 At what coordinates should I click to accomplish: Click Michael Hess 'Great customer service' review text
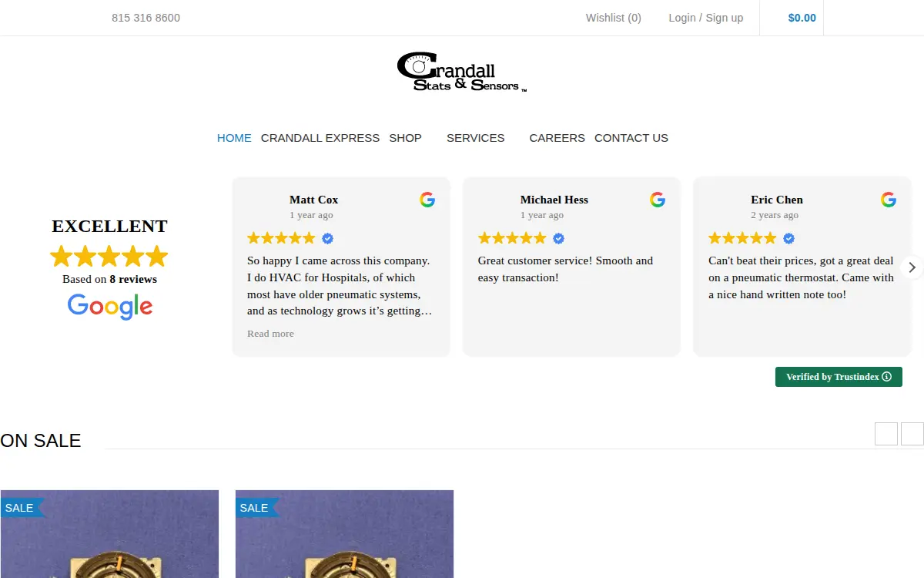(565, 269)
